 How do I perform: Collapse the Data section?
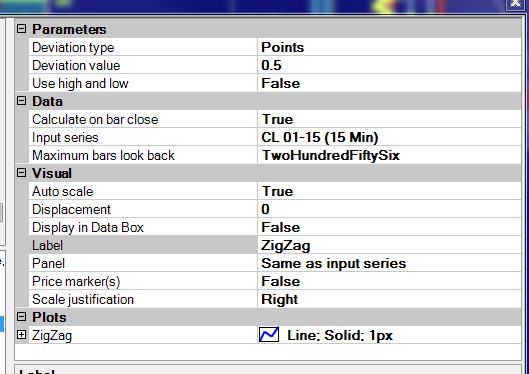[21, 101]
